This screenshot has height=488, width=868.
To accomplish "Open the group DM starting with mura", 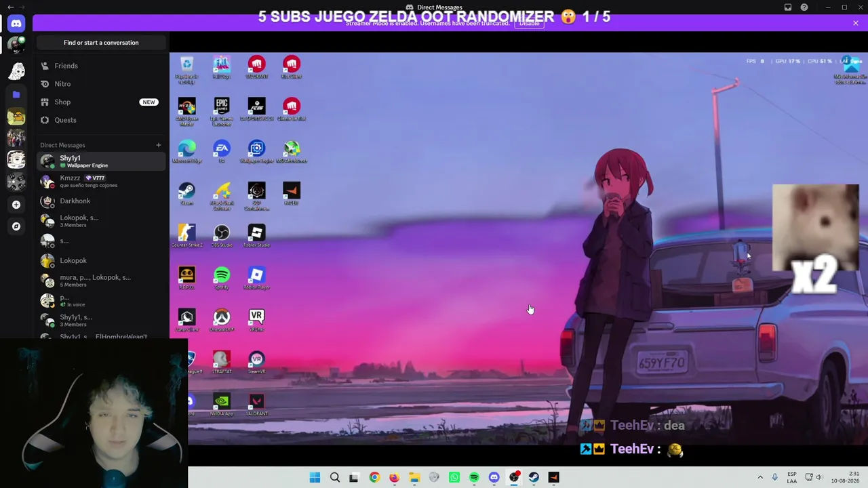I will (101, 281).
